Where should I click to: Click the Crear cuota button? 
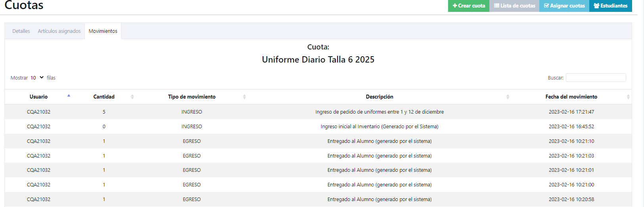[469, 6]
